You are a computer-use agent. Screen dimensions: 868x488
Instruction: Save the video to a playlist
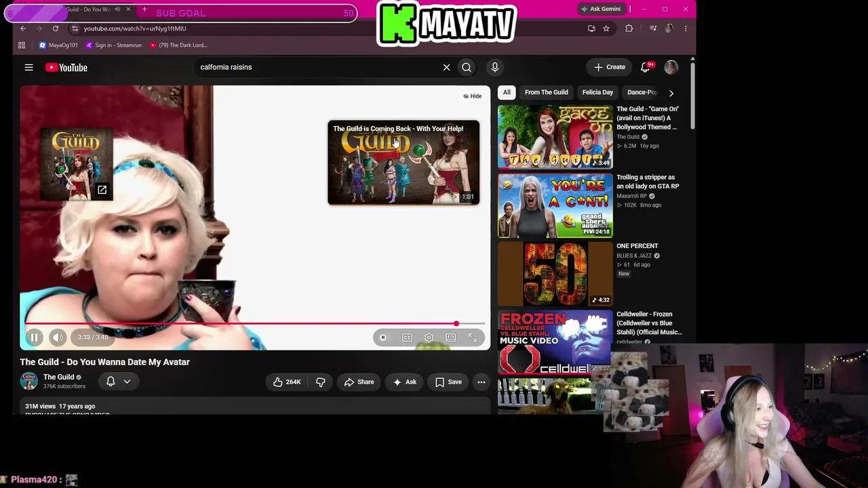tap(448, 382)
